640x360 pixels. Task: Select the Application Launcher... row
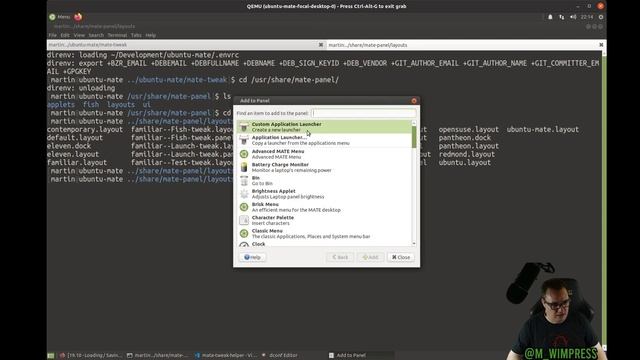[x=324, y=140]
